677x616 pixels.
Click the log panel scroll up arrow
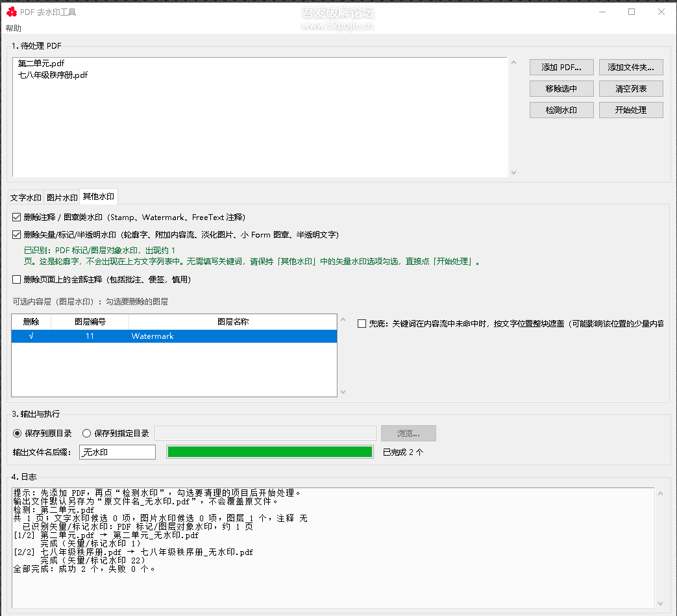[661, 493]
